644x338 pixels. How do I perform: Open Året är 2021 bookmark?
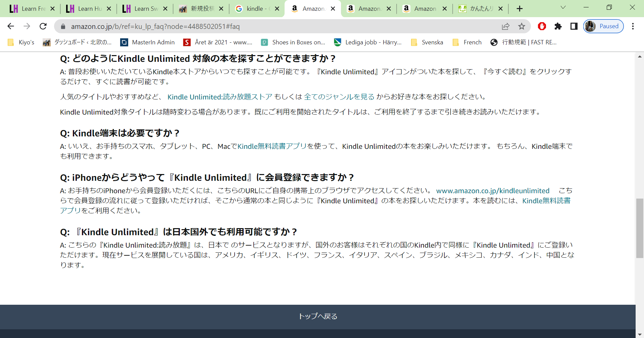click(x=218, y=42)
